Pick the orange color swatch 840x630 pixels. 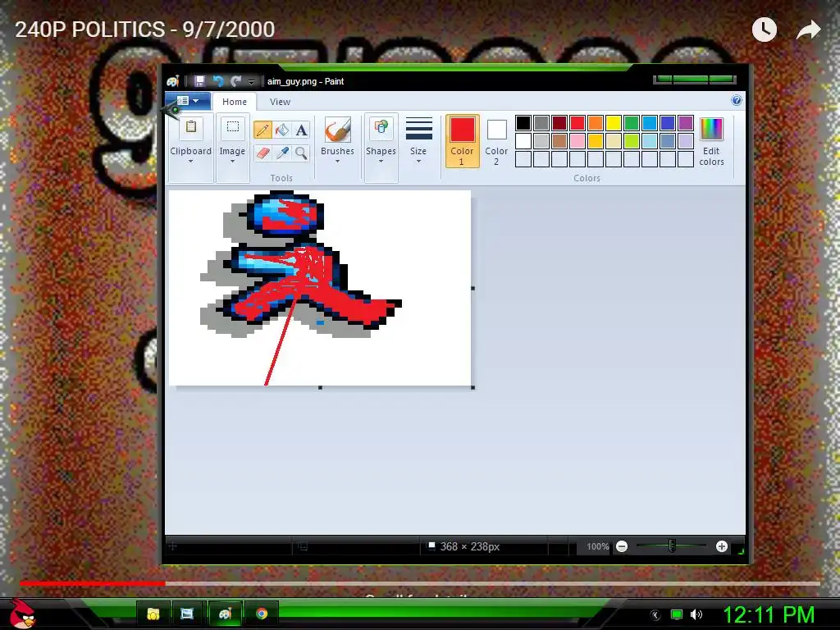(596, 123)
